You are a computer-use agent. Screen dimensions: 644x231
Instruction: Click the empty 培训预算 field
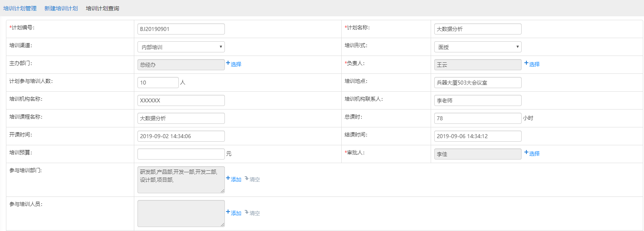[181, 154]
